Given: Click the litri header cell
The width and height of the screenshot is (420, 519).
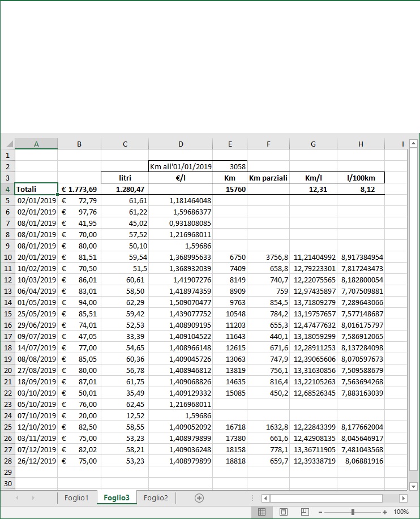Looking at the screenshot, I should [x=125, y=178].
